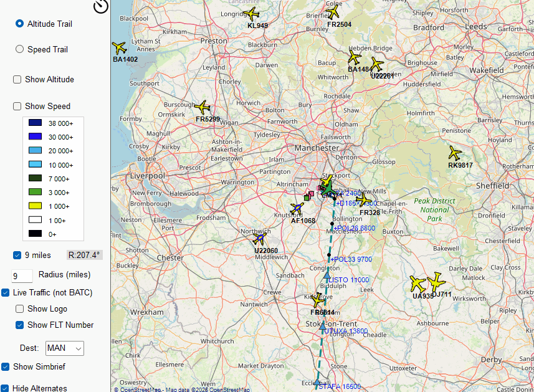The width and height of the screenshot is (534, 392).
Task: Select the UA939 aircraft icon
Action: pyautogui.click(x=417, y=284)
